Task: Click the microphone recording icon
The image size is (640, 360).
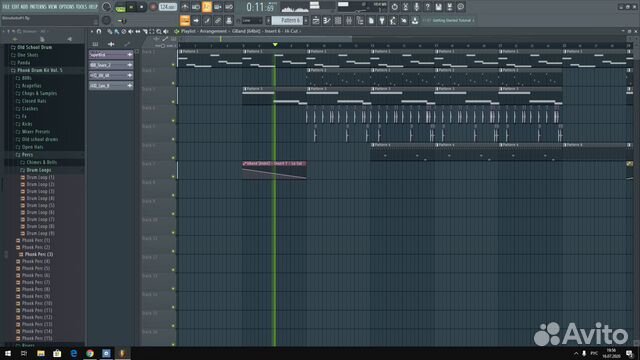Action: [416, 7]
